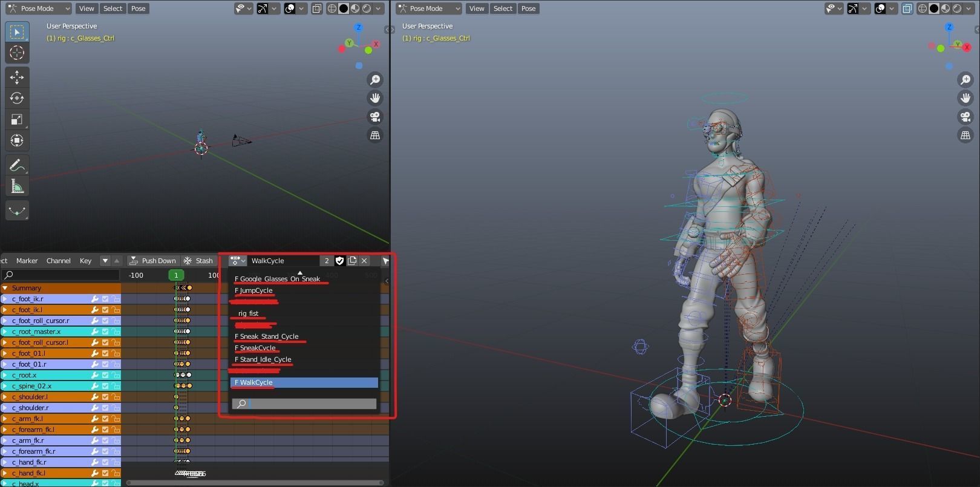Select the Measure ruler tool
Screen dimensions: 980x487
click(x=17, y=186)
